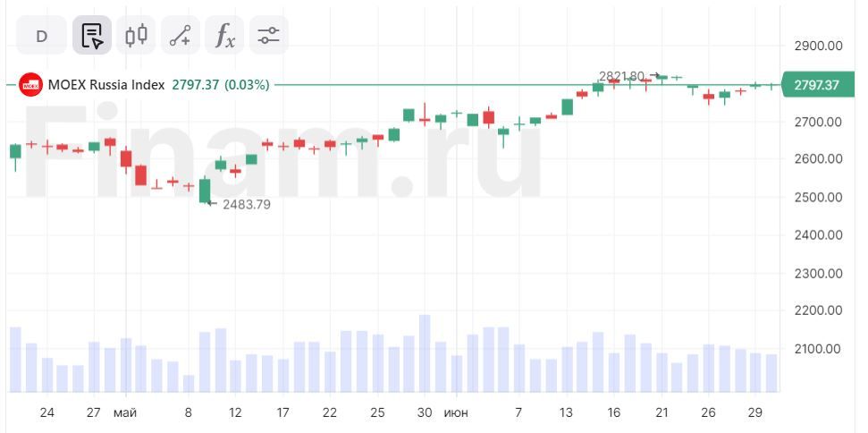Click the 2483.79 low price marker

(x=247, y=204)
